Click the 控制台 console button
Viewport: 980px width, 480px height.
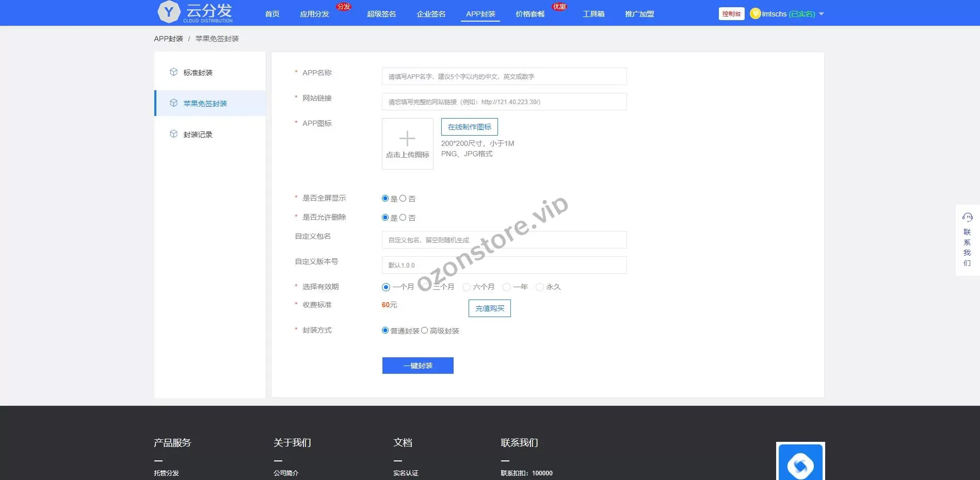731,14
